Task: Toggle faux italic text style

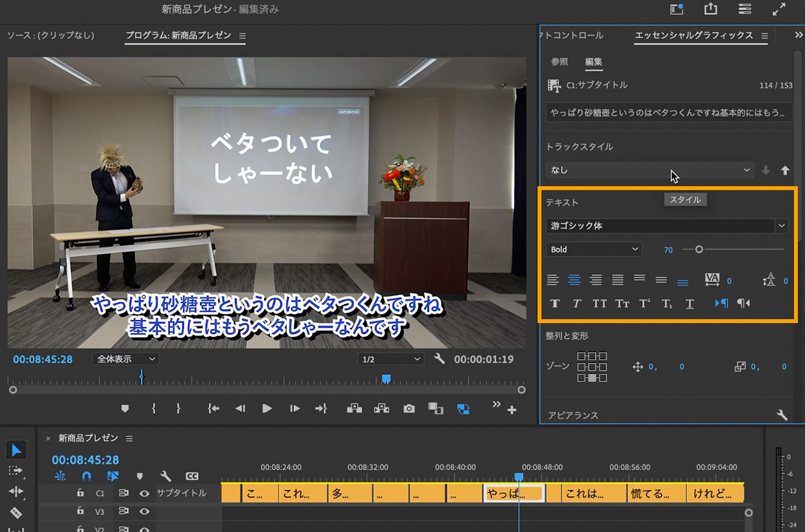Action: pyautogui.click(x=576, y=304)
